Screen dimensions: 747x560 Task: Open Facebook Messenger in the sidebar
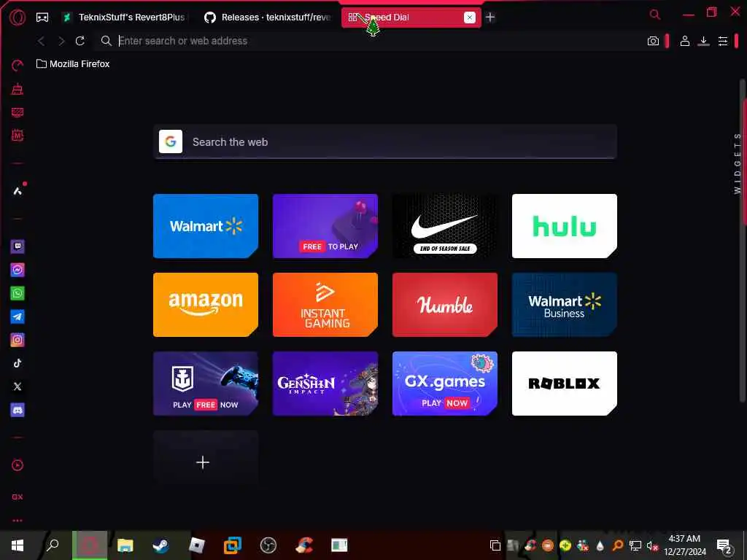[x=18, y=270]
